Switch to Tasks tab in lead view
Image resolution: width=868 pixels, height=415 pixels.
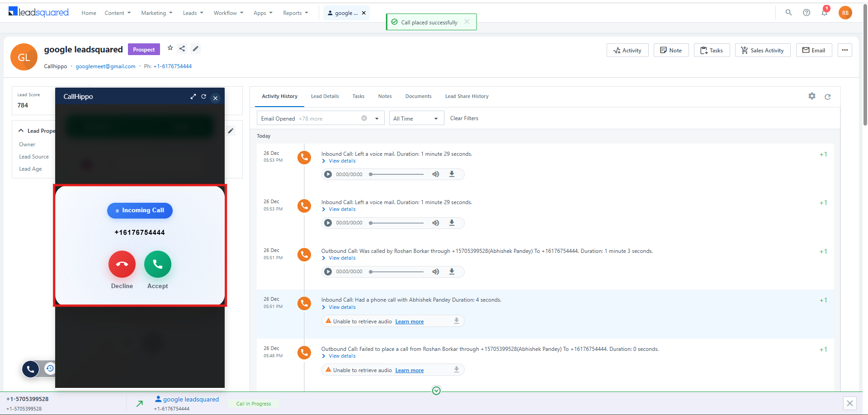pos(359,96)
